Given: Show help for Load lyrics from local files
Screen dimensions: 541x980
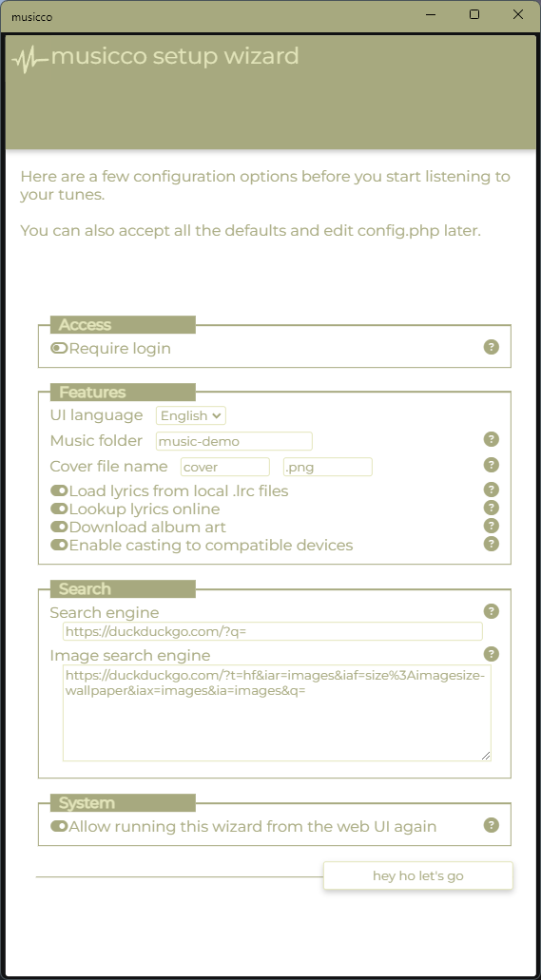Looking at the screenshot, I should [492, 490].
